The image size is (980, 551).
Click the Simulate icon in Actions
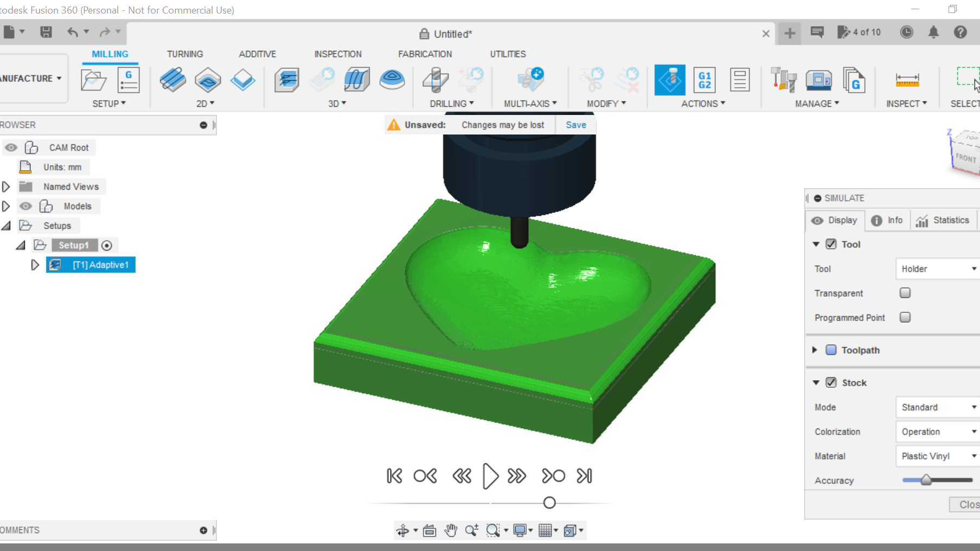[670, 80]
